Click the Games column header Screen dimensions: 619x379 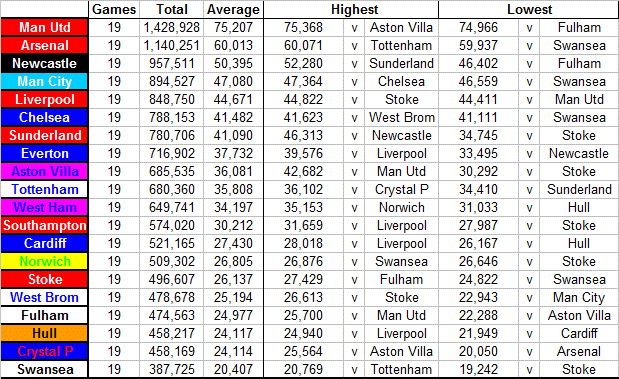coord(114,9)
